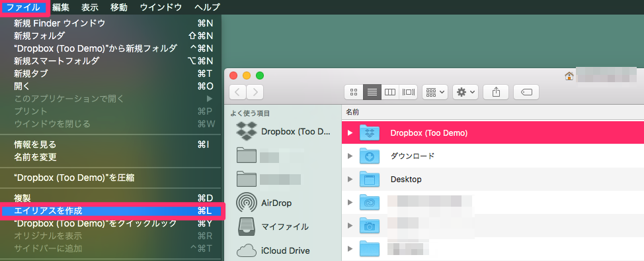
Task: Choose エイリアスを作成 menu item
Action: pyautogui.click(x=111, y=211)
